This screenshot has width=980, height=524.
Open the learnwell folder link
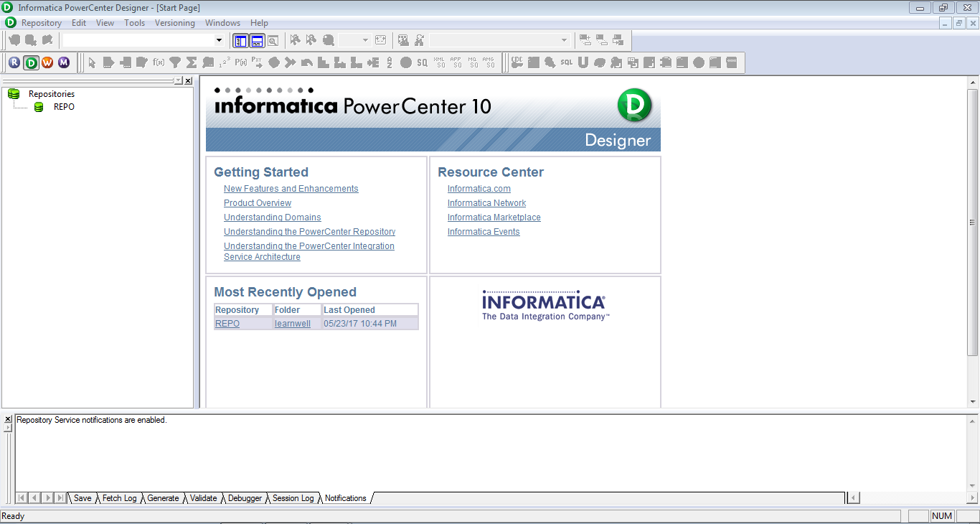293,324
